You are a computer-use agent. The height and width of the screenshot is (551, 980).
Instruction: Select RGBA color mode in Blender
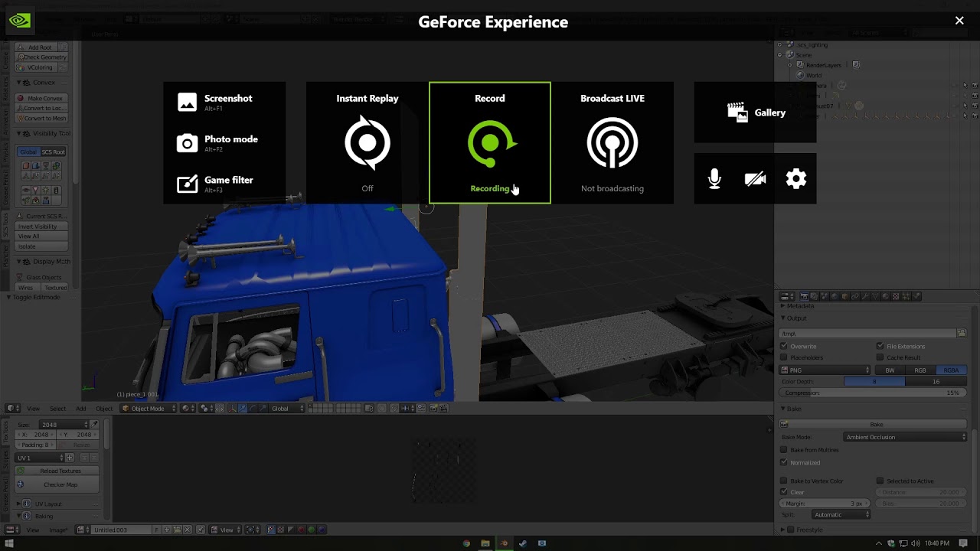[951, 370]
